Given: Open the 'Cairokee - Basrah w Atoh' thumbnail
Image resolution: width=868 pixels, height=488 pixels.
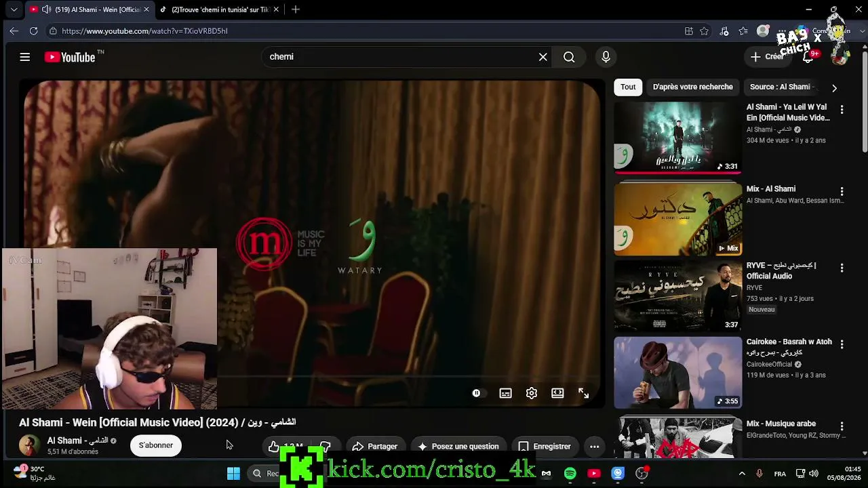Looking at the screenshot, I should tap(678, 372).
